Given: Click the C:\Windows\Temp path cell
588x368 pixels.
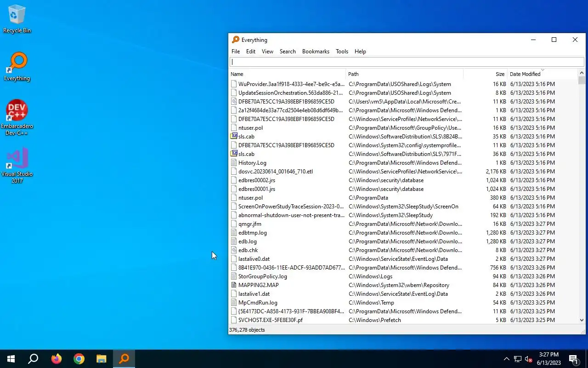Looking at the screenshot, I should point(372,303).
